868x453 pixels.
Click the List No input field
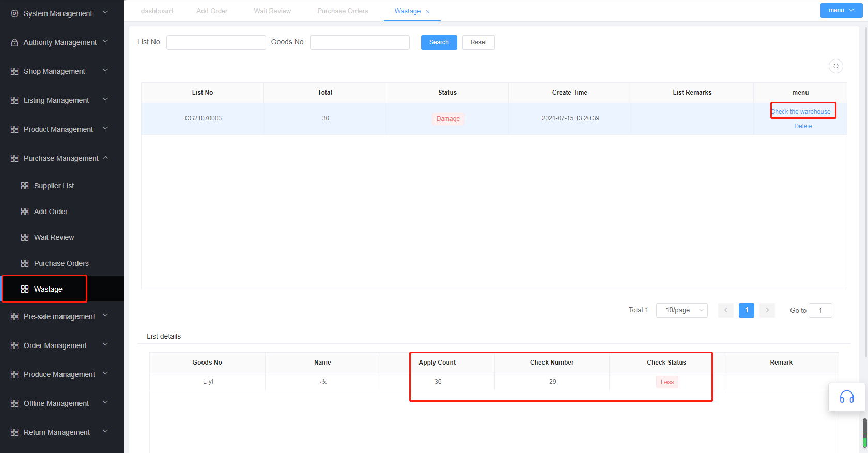[x=216, y=42]
